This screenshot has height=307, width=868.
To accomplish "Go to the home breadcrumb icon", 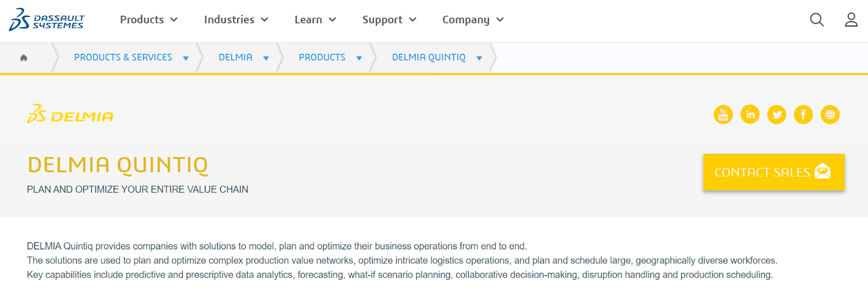I will tap(24, 58).
